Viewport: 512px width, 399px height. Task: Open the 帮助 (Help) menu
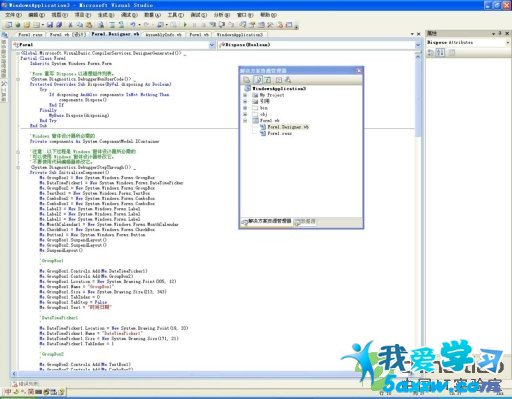coord(268,15)
